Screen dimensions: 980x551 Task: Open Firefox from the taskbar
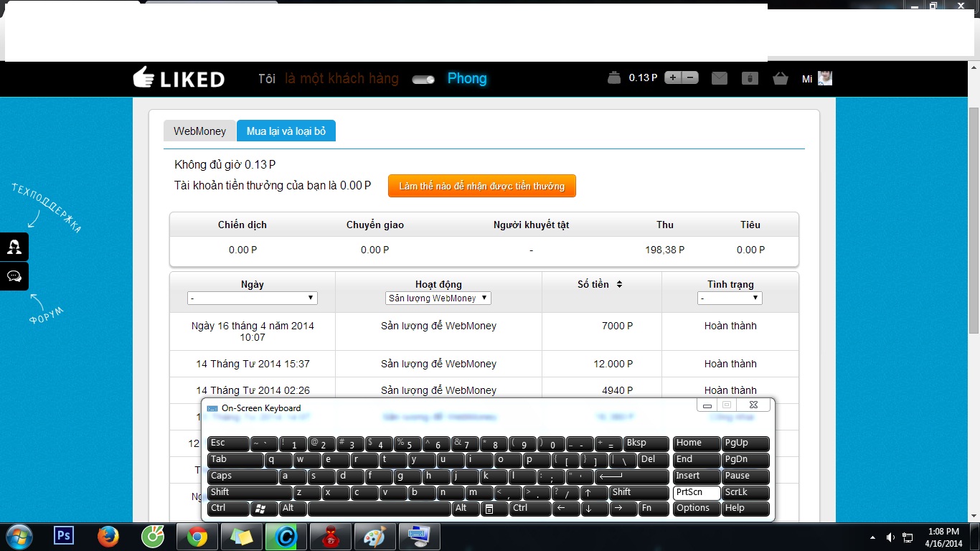(108, 537)
